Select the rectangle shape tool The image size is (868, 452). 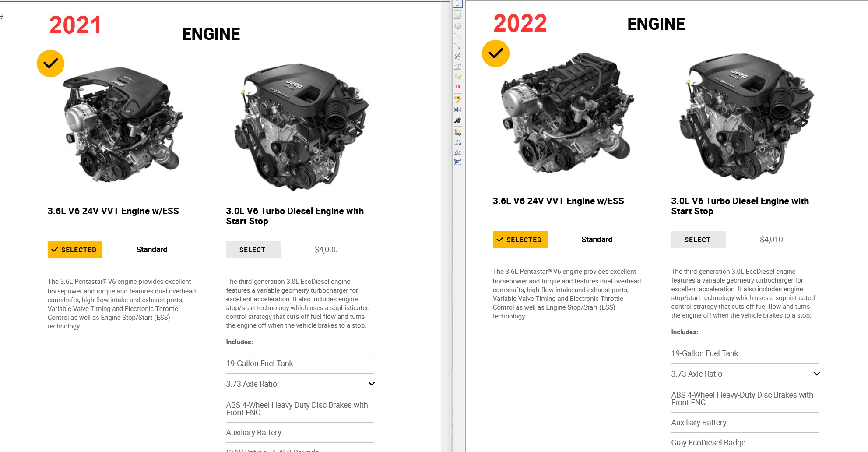(458, 16)
